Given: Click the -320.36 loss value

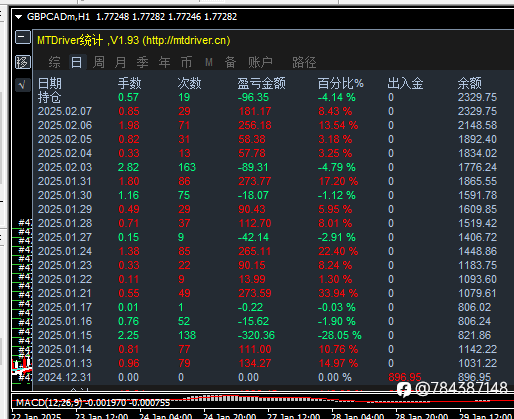Looking at the screenshot, I should click(x=256, y=335).
